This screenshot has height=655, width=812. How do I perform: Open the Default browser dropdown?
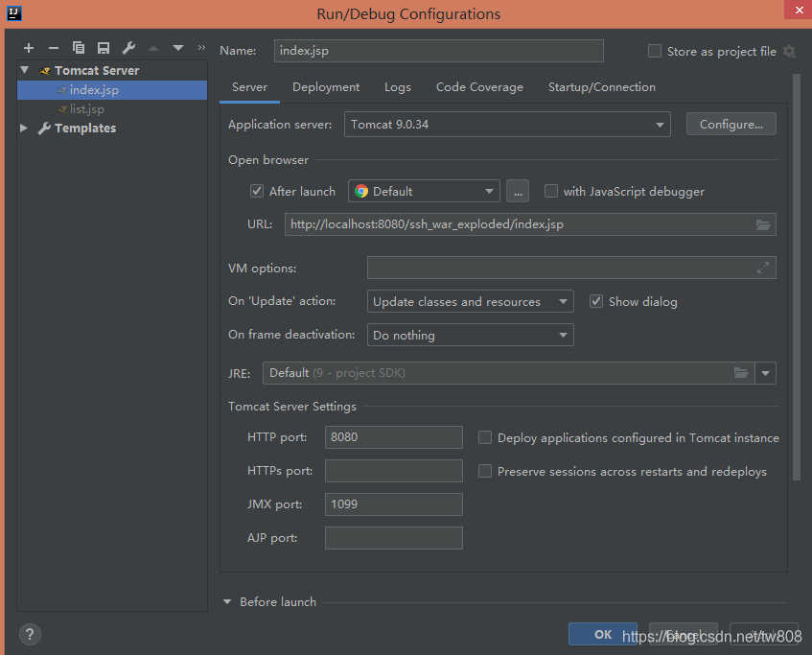coord(424,191)
